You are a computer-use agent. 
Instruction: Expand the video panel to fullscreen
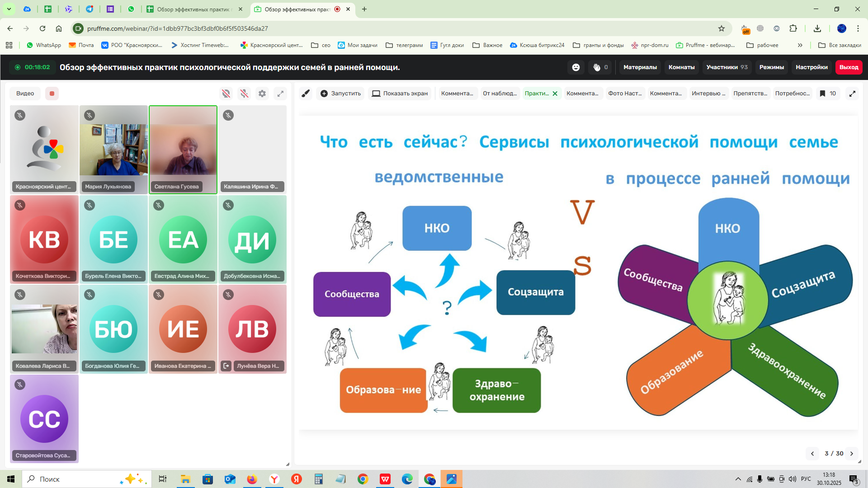[280, 94]
